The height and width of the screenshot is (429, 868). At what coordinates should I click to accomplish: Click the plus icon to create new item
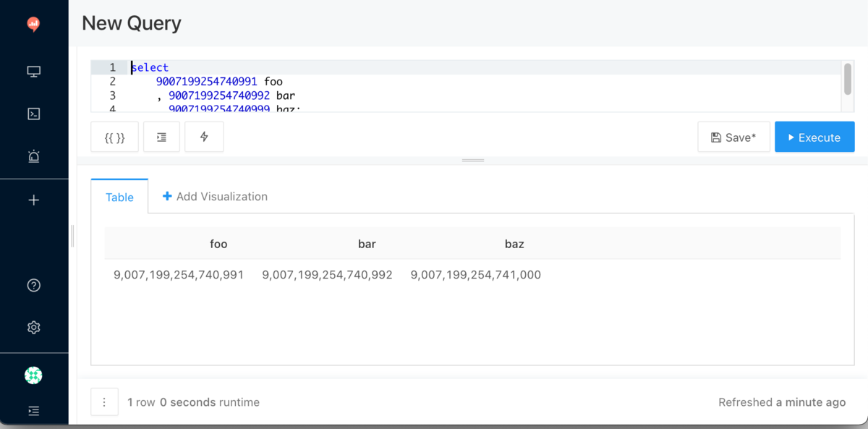33,200
